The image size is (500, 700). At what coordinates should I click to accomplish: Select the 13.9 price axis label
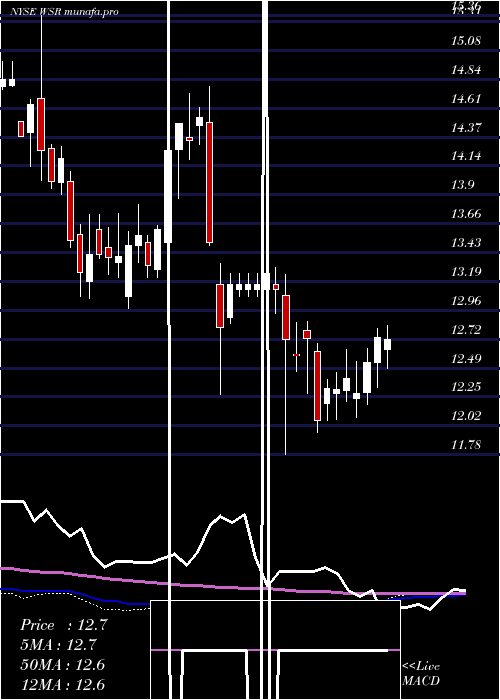[462, 185]
